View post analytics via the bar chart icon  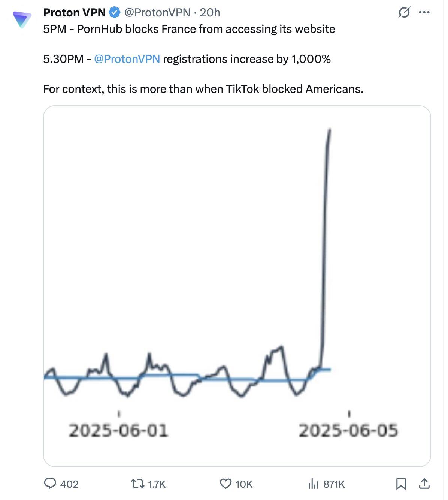[x=313, y=484]
